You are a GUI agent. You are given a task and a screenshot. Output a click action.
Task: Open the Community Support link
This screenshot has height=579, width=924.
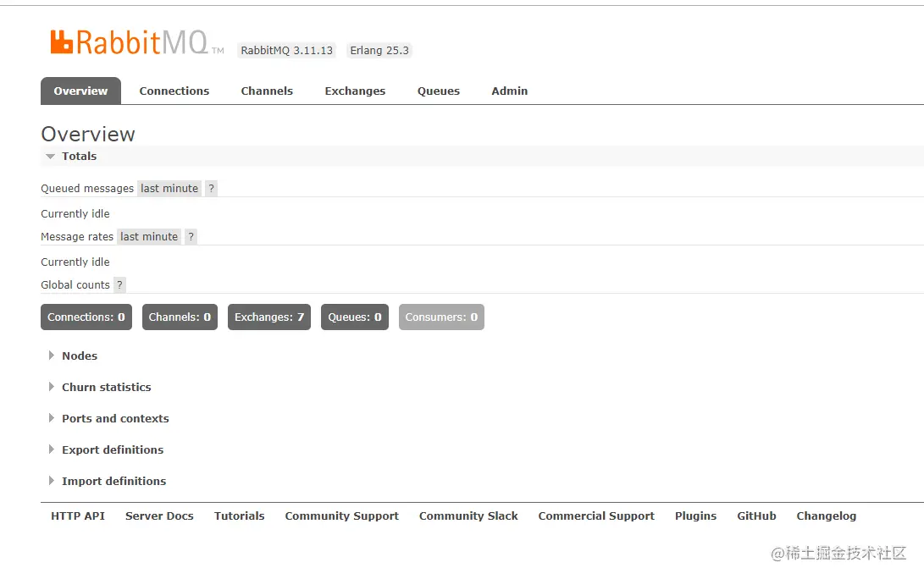342,516
